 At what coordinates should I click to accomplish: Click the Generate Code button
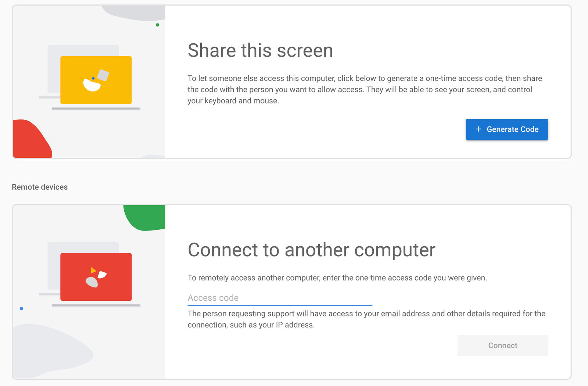point(507,129)
